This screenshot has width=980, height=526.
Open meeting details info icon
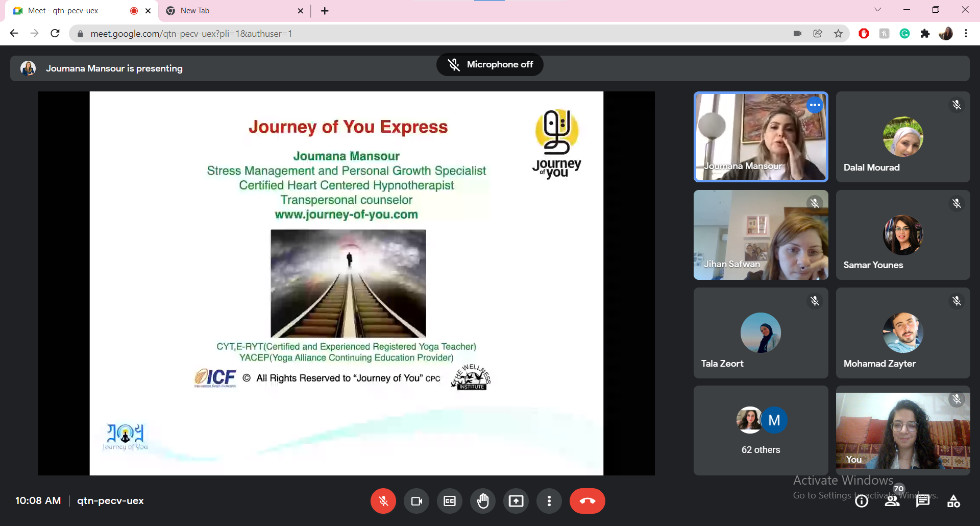[862, 501]
